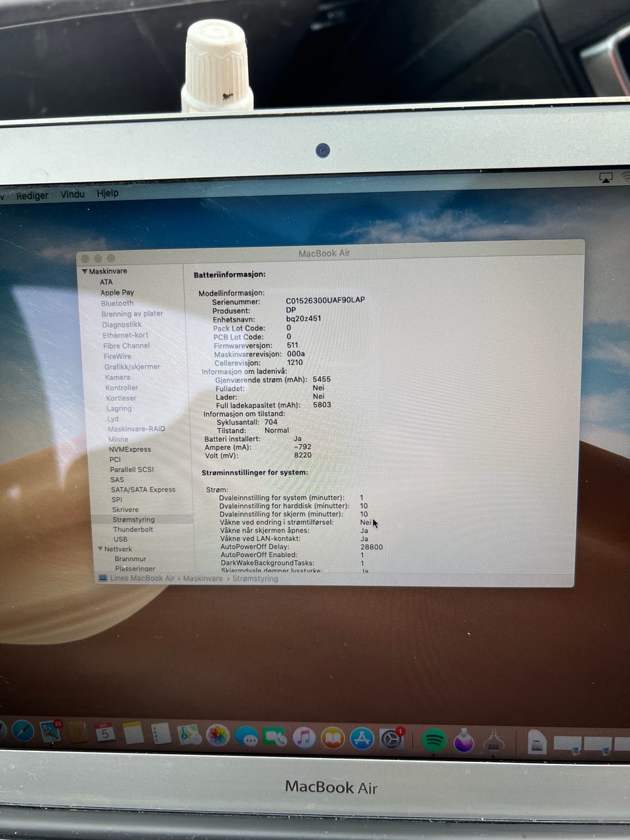630x840 pixels.
Task: Select SPI in the sidebar
Action: [117, 499]
